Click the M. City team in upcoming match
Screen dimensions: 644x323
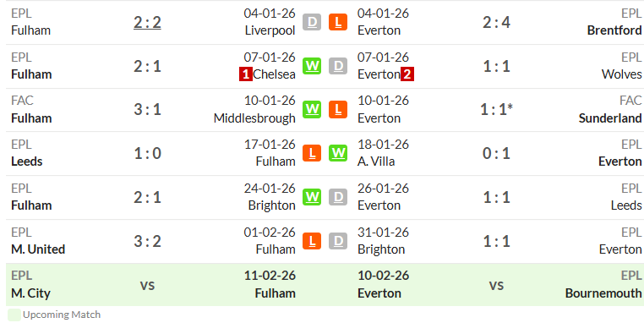tap(30, 293)
